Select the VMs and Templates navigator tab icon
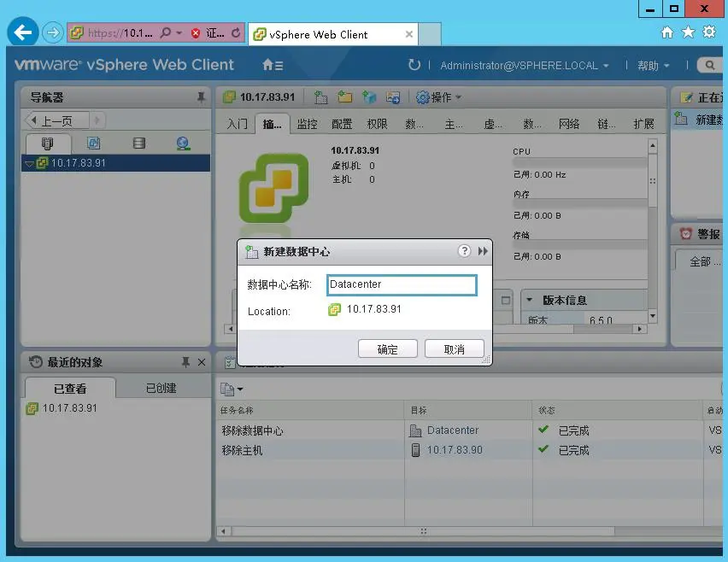The height and width of the screenshot is (562, 728). tap(93, 143)
